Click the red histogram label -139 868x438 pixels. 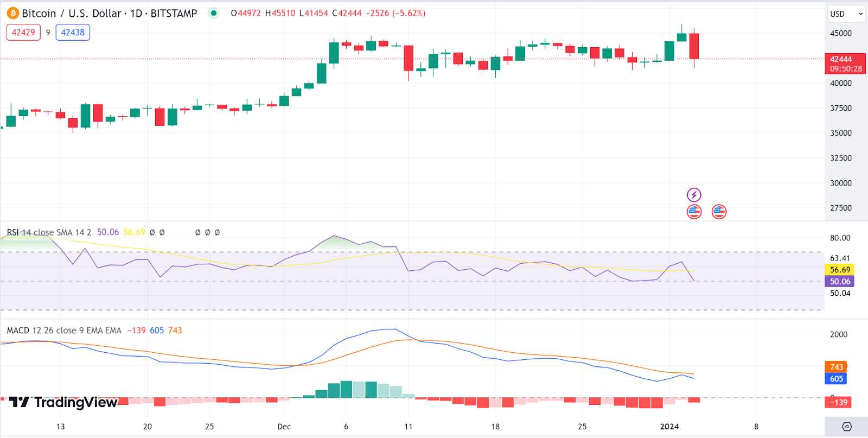click(x=838, y=402)
